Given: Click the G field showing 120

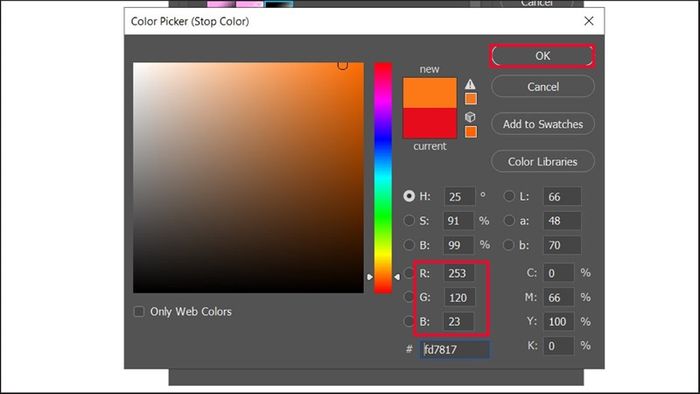Looking at the screenshot, I should point(459,297).
